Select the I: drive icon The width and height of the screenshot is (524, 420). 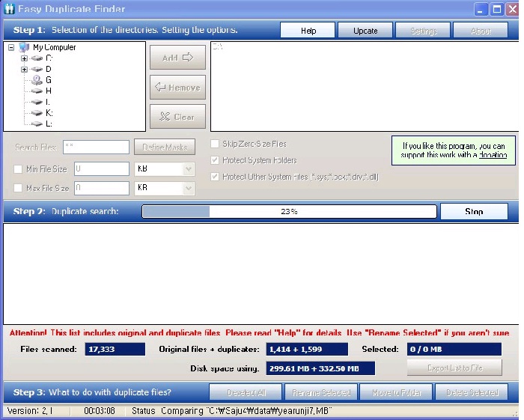[37, 102]
